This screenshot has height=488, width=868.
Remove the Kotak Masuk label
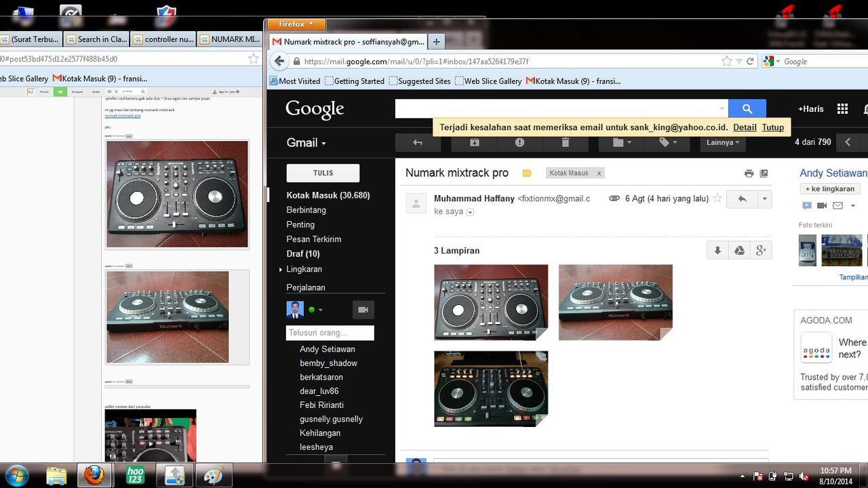click(x=599, y=174)
